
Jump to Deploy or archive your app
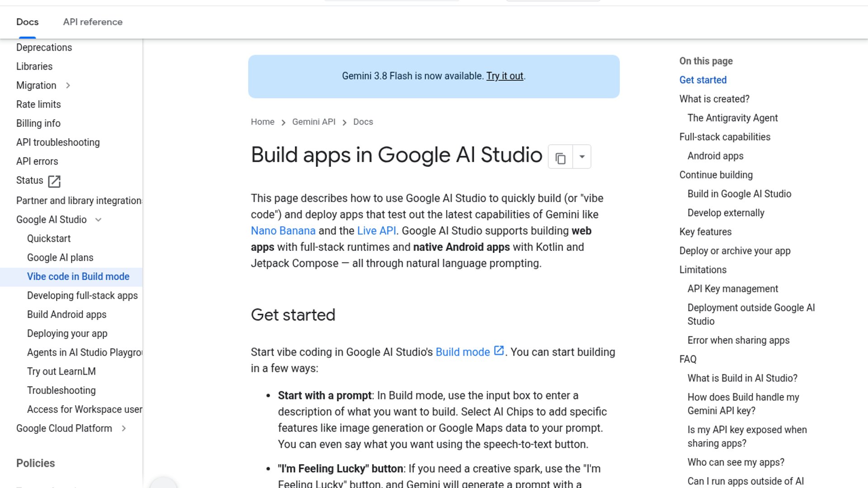click(735, 251)
